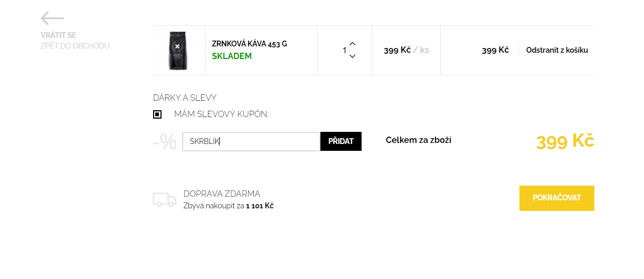Screen dimensions: 644x279
Task: Open the coffee bag product thumbnail
Action: click(x=179, y=51)
